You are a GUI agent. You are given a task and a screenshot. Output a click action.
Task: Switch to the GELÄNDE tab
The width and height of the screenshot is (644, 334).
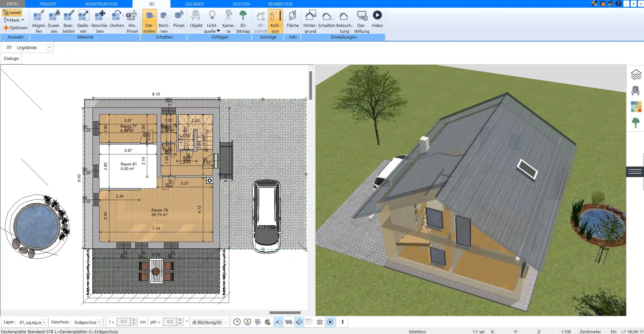[195, 4]
